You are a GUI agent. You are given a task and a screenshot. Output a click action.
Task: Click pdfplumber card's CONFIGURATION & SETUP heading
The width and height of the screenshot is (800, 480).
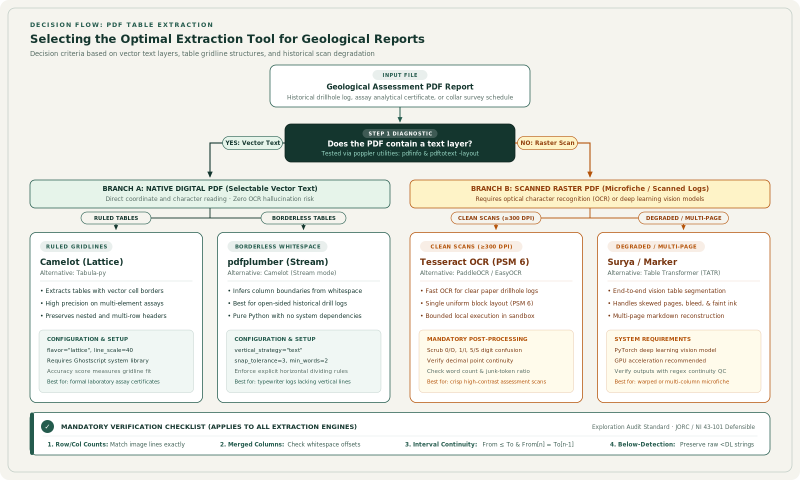pyautogui.click(x=275, y=339)
